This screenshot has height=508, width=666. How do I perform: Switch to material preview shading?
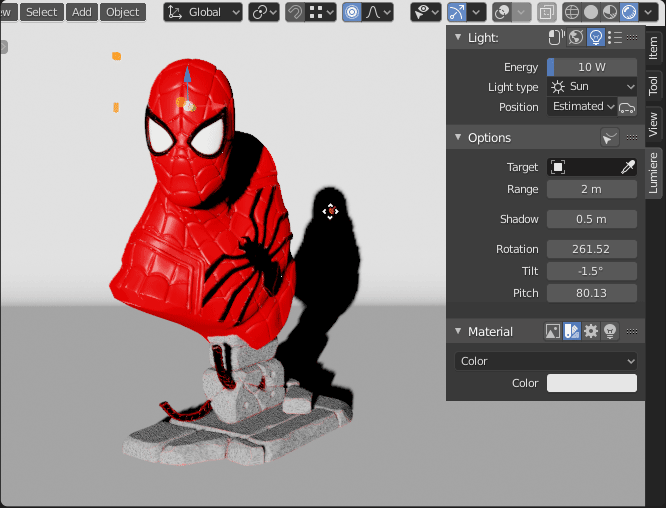point(610,12)
